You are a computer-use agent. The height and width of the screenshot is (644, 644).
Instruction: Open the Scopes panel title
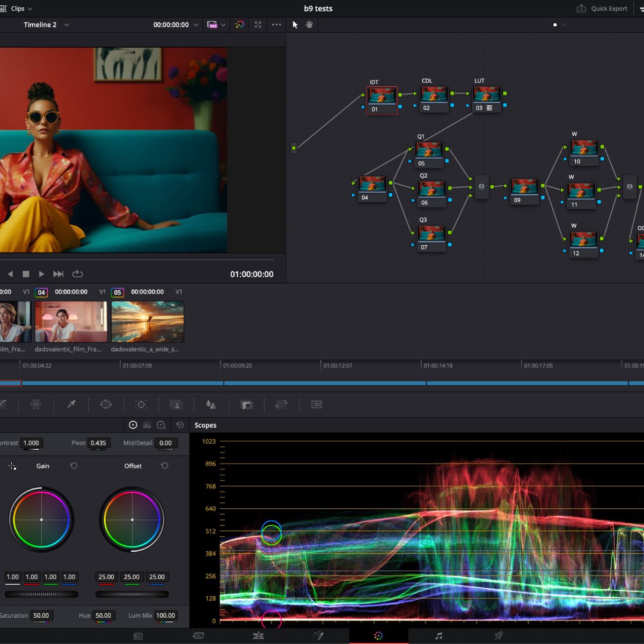(x=206, y=425)
